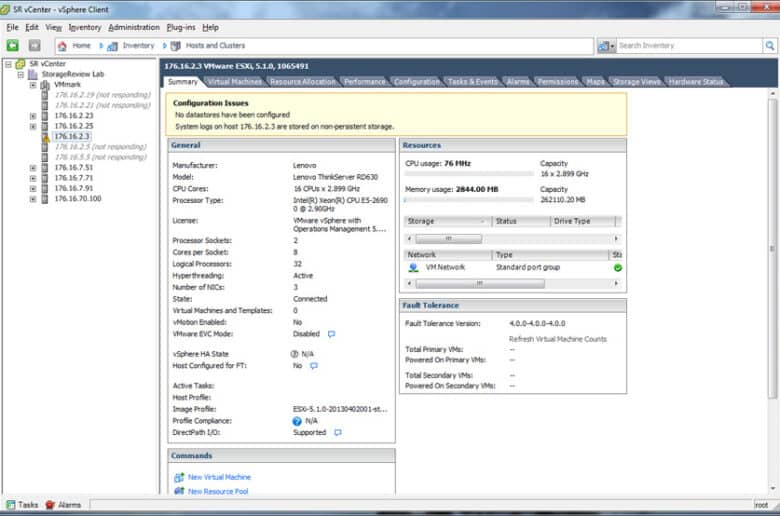Viewport: 780px width, 516px height.
Task: Click the New Resource Pool link
Action: pyautogui.click(x=218, y=491)
